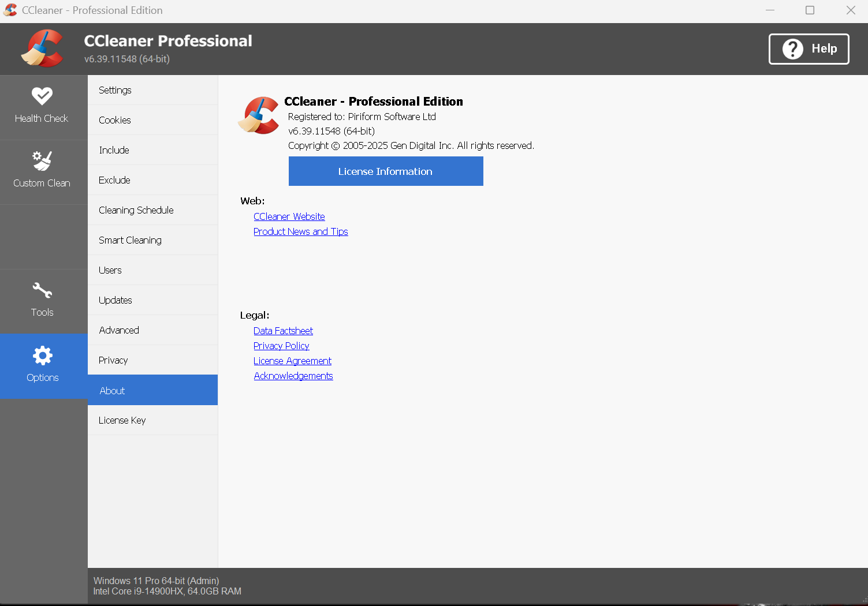Click the Options gear icon
The height and width of the screenshot is (606, 868).
(x=42, y=356)
